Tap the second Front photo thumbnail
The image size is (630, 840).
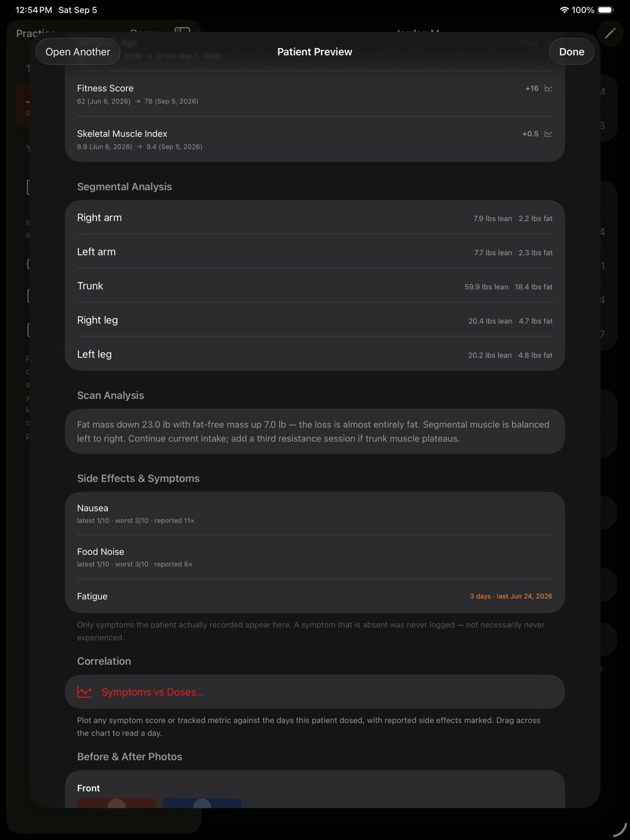pyautogui.click(x=202, y=803)
